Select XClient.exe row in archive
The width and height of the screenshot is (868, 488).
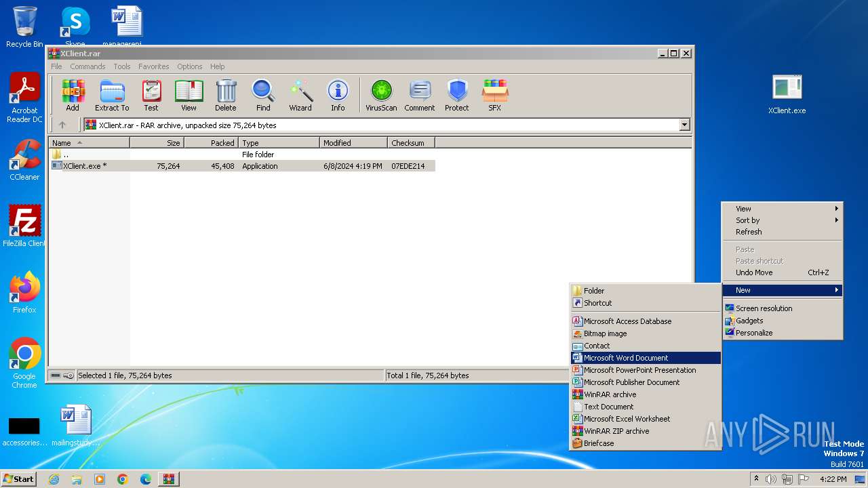click(242, 166)
